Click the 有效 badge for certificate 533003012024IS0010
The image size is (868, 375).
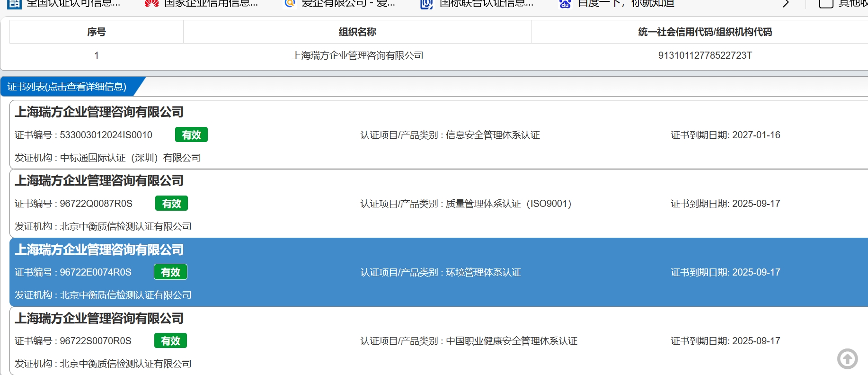coord(191,135)
